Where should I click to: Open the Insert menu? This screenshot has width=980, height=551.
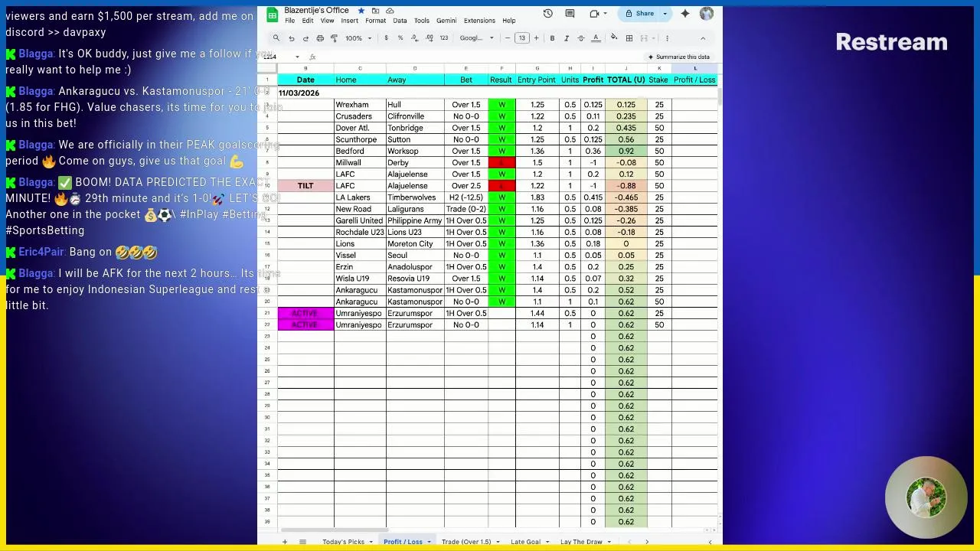(x=349, y=21)
